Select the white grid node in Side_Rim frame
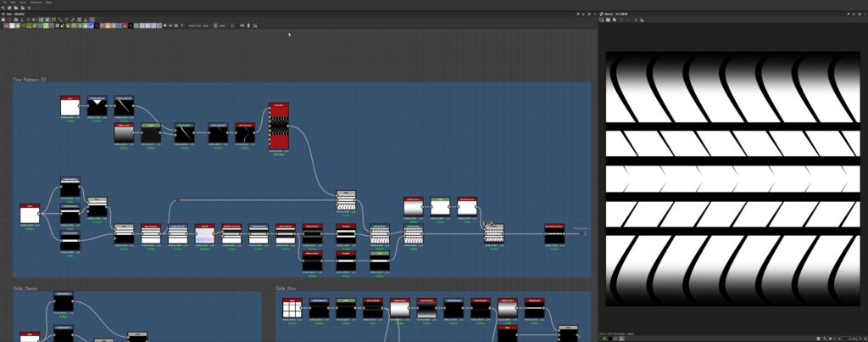Screen dimensions: 868x342 (292, 309)
